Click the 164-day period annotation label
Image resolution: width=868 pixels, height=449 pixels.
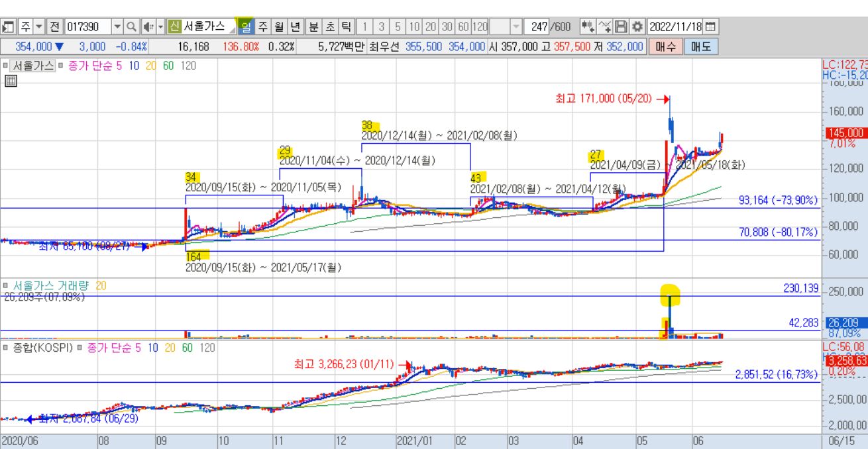193,256
